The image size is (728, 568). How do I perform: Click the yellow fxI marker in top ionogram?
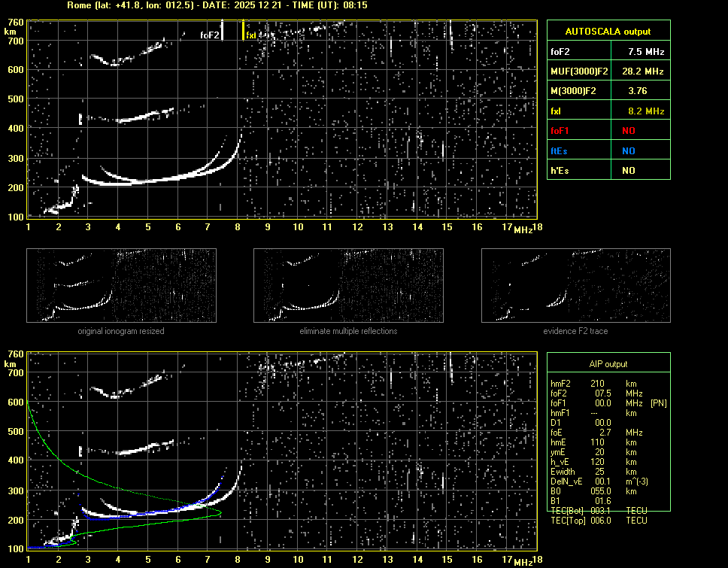click(243, 31)
